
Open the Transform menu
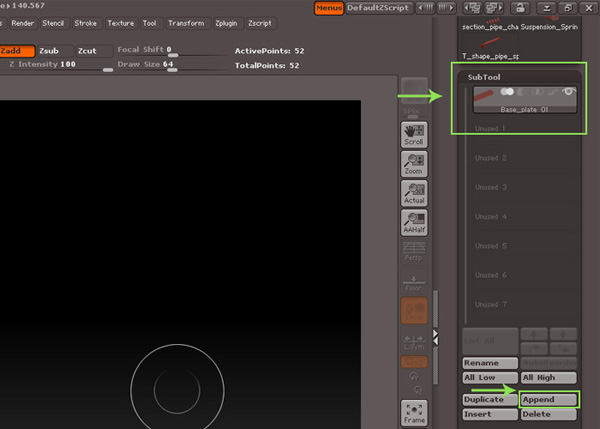point(185,22)
